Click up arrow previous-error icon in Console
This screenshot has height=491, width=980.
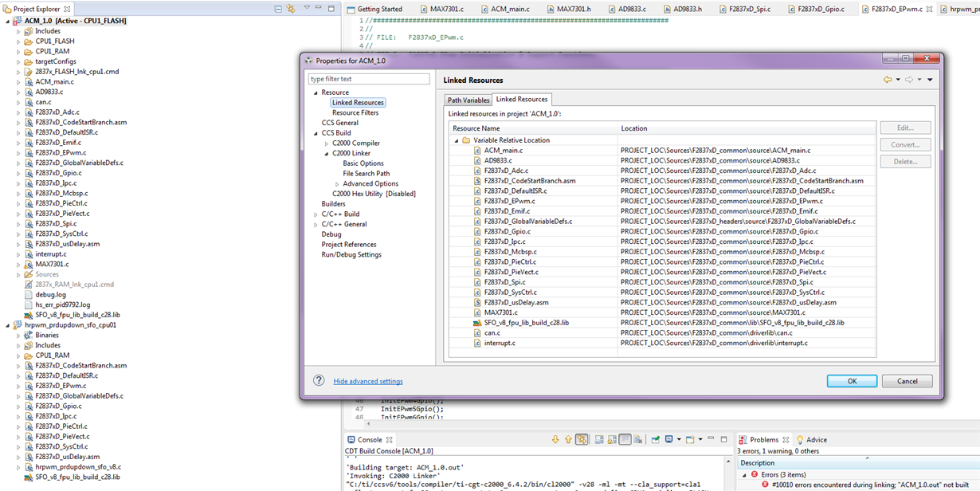[x=568, y=439]
